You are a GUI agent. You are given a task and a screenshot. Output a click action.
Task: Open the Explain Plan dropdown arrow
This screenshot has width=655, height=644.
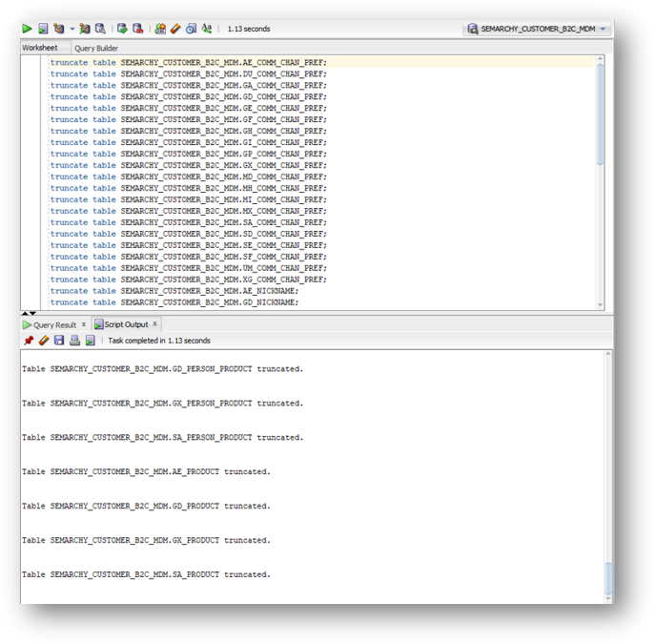[x=72, y=29]
